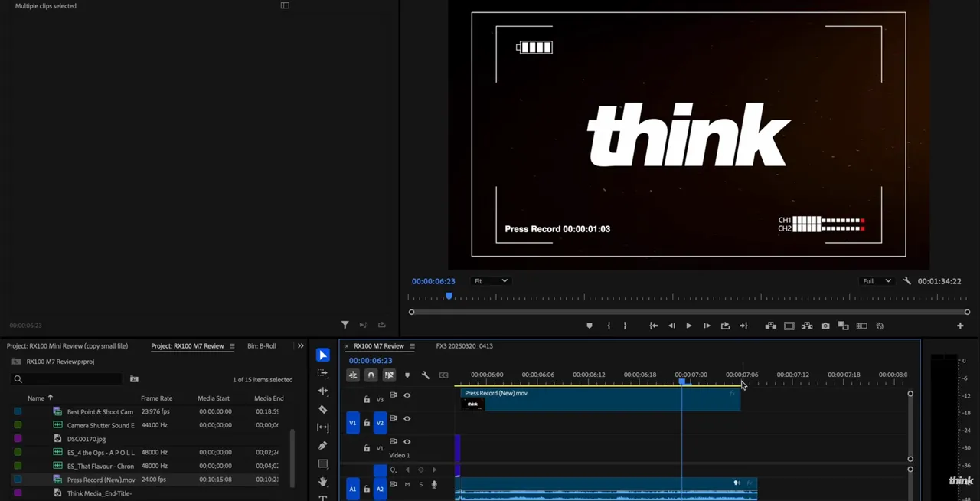Image resolution: width=980 pixels, height=501 pixels.
Task: Select the Razor tool in the toolbar
Action: 323,409
